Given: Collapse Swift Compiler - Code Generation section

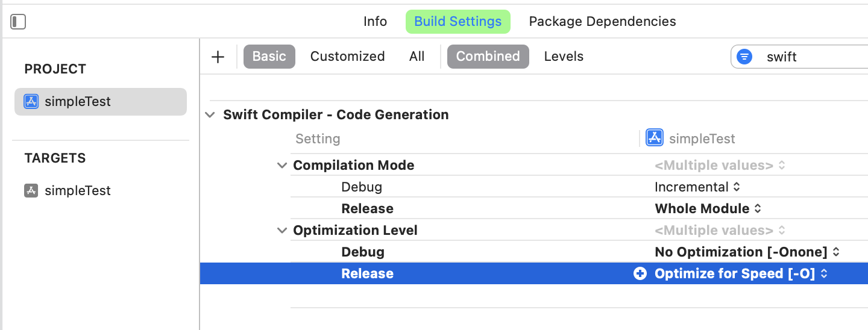Looking at the screenshot, I should 210,115.
